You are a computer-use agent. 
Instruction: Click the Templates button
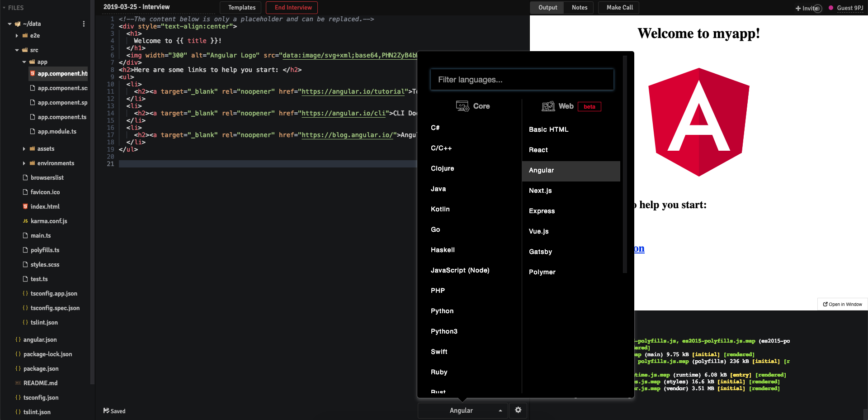pyautogui.click(x=241, y=8)
